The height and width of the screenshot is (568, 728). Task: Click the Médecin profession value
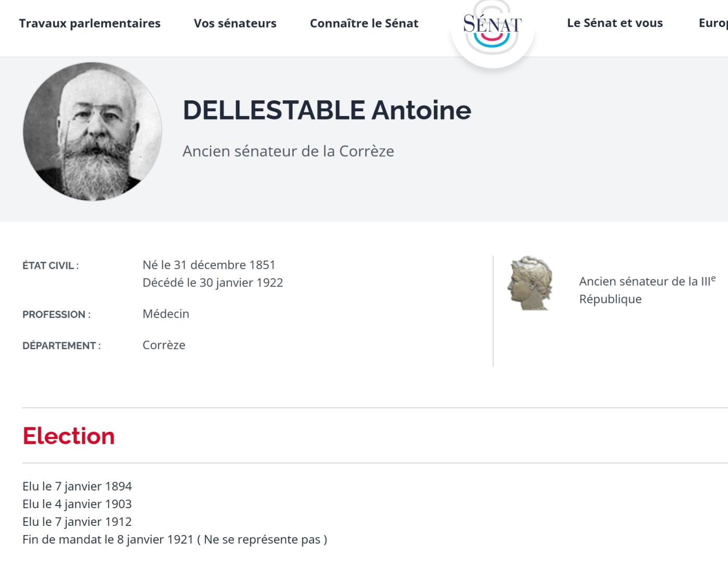[x=166, y=314]
